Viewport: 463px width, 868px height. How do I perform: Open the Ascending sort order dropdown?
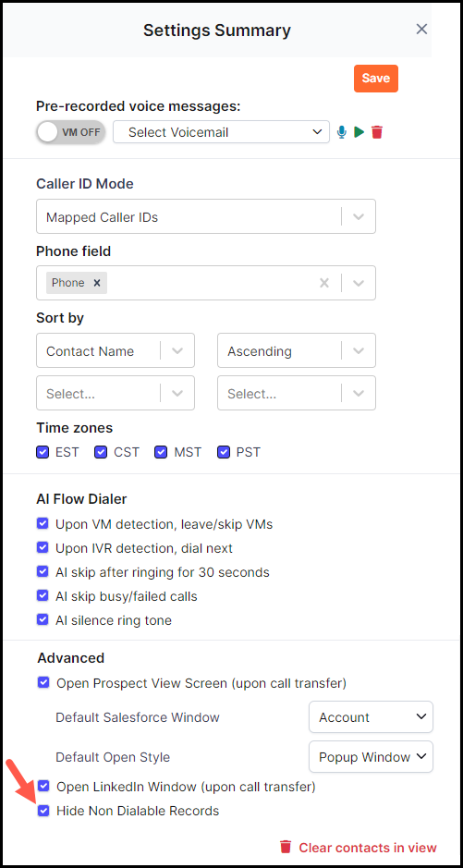297,350
